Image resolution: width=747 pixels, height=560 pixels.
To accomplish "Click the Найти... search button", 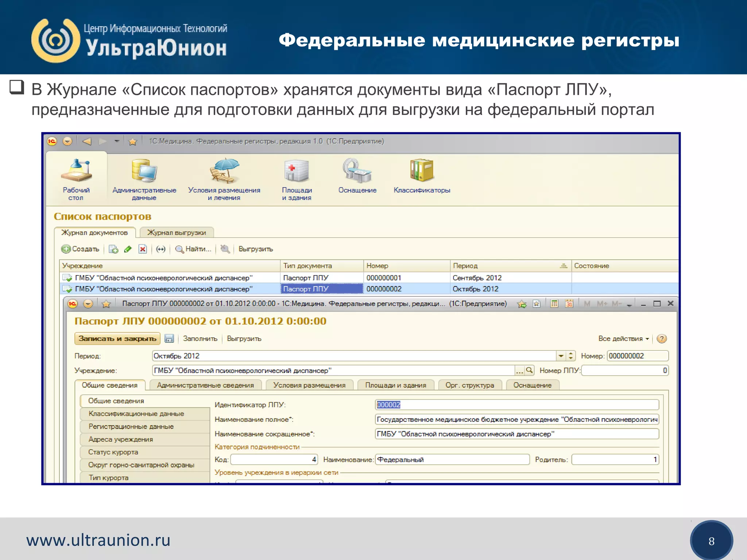I will point(193,249).
